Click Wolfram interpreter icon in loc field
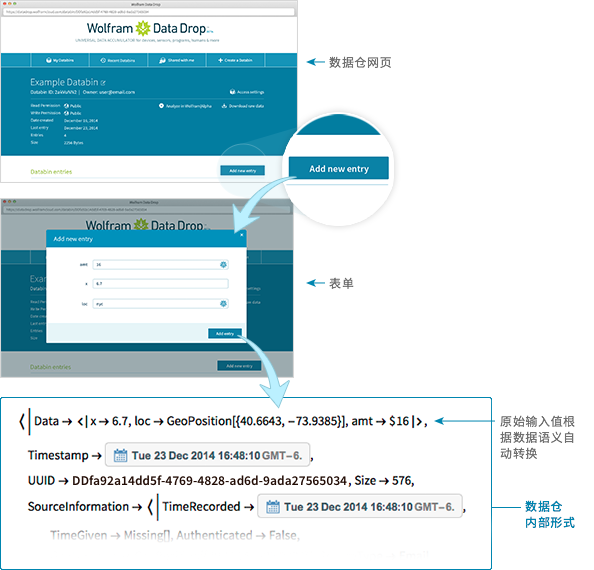This screenshot has height=570, width=594. point(224,304)
